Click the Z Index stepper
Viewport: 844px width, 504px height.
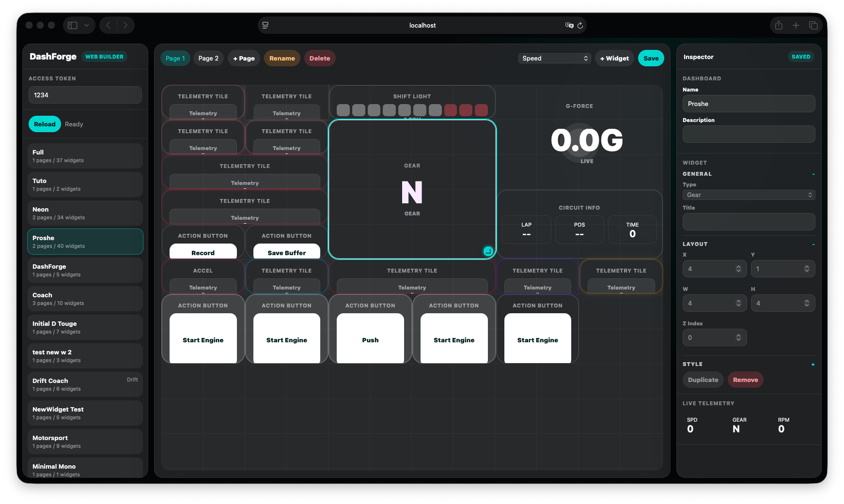[738, 337]
